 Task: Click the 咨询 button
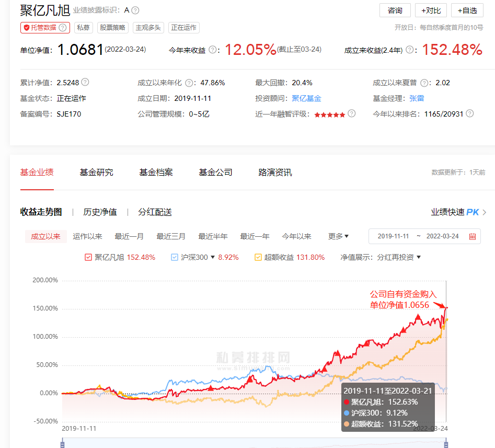pyautogui.click(x=395, y=10)
